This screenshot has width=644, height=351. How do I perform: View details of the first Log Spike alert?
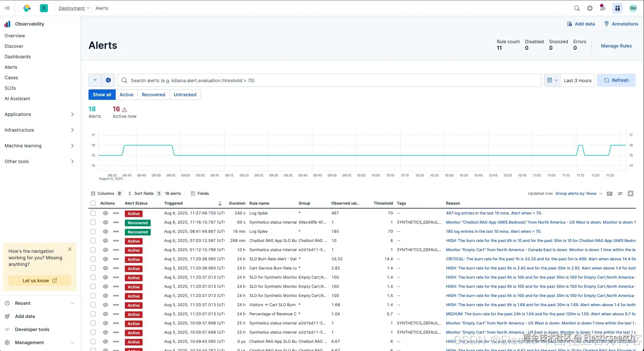click(105, 213)
